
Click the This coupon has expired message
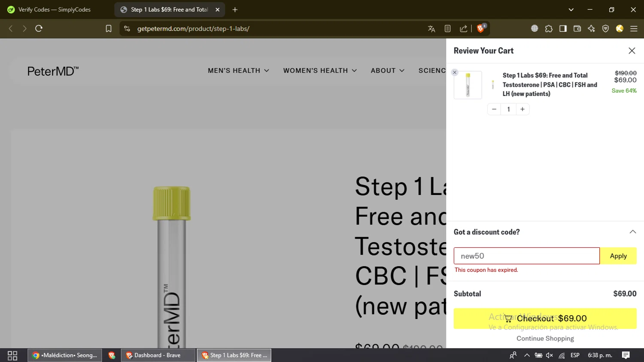pyautogui.click(x=486, y=270)
